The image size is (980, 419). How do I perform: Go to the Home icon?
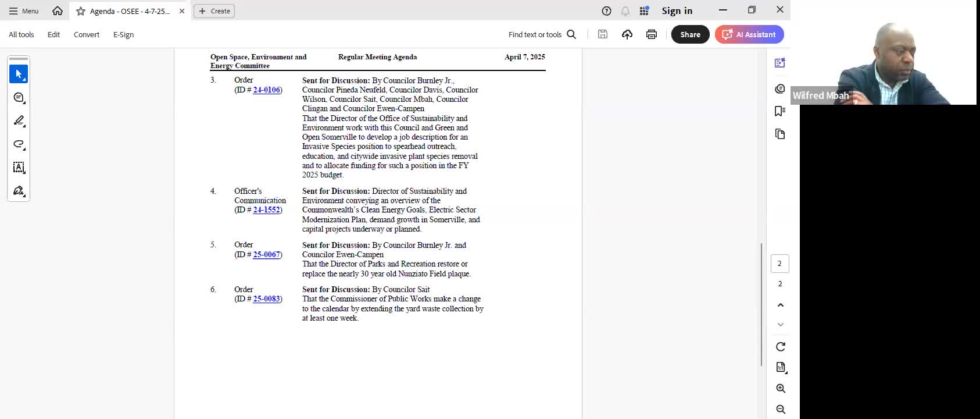pyautogui.click(x=58, y=10)
